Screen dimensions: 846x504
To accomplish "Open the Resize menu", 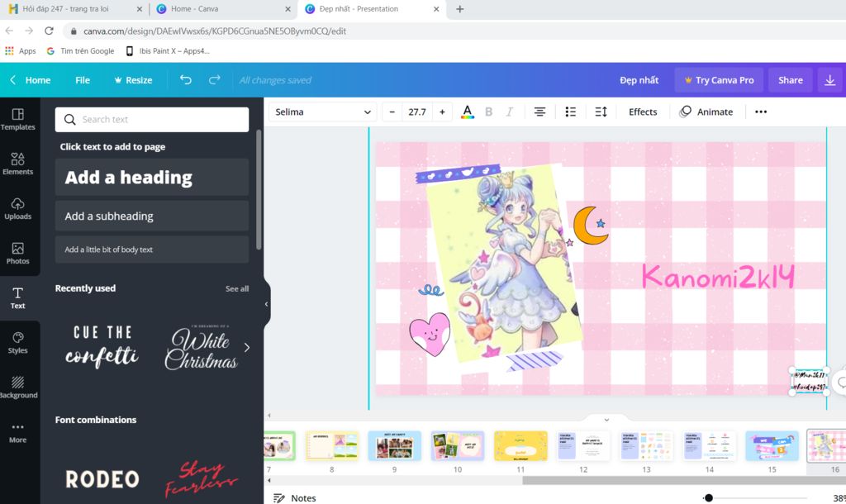I will [133, 80].
